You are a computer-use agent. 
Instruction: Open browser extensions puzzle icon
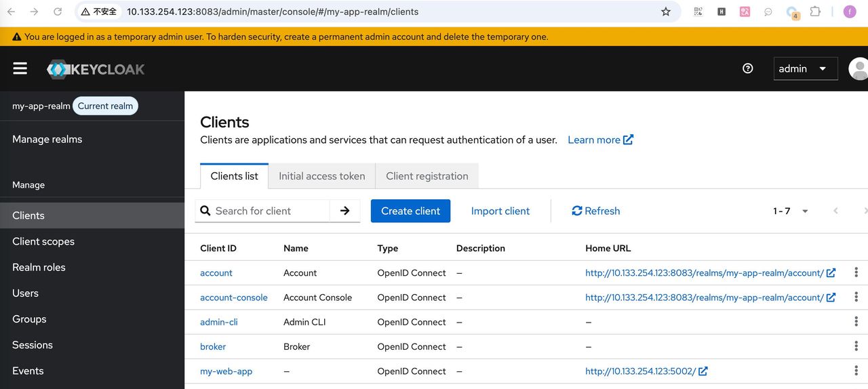(815, 12)
